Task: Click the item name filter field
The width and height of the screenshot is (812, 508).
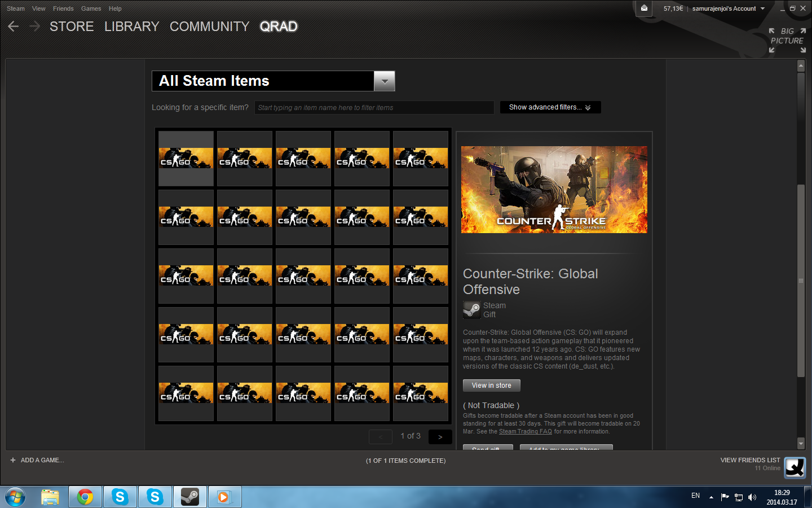Action: (x=374, y=107)
